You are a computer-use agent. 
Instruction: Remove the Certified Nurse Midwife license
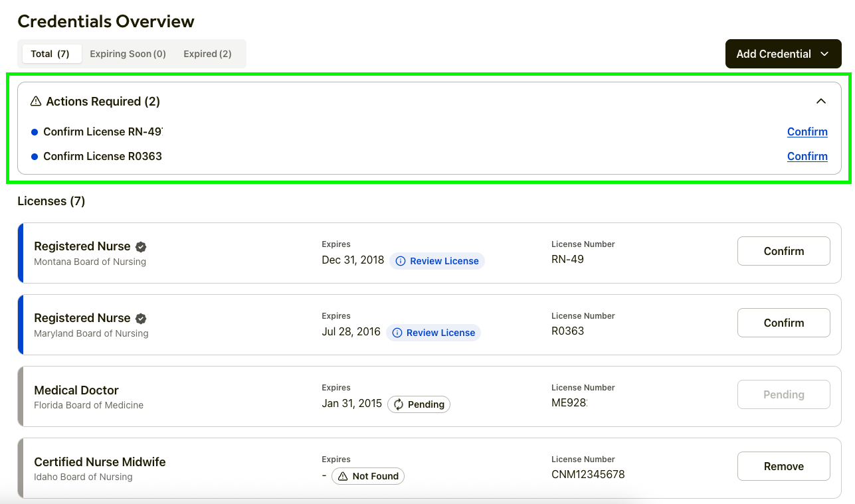(x=783, y=466)
